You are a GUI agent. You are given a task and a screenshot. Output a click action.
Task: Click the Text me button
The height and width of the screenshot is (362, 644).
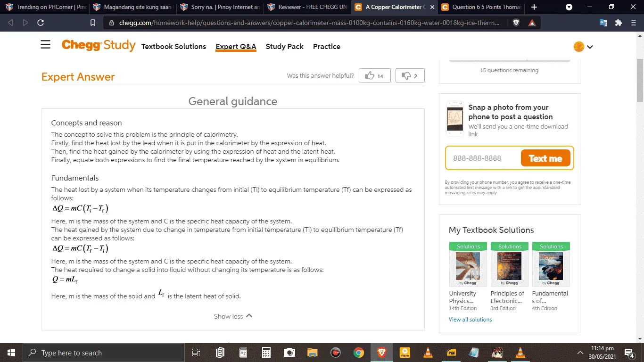coord(545,158)
